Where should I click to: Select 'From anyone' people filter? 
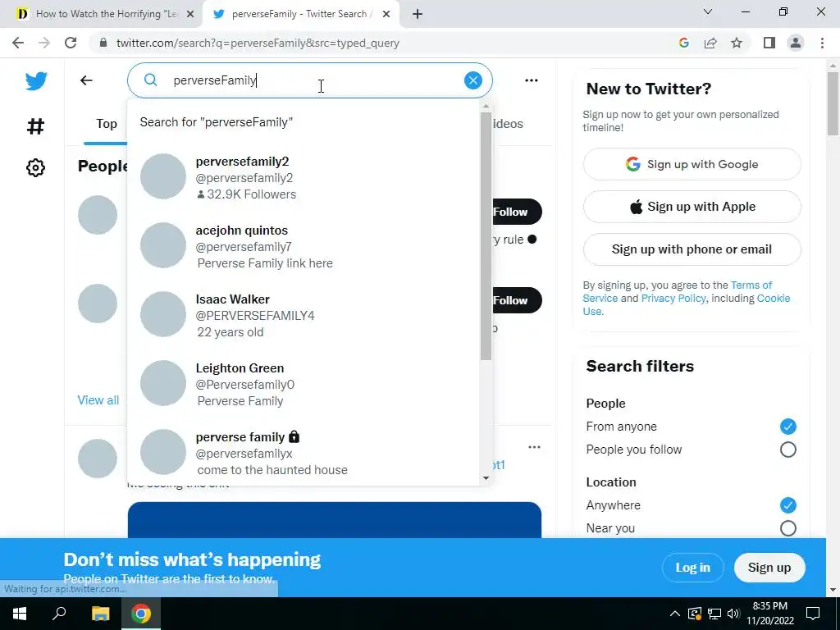(788, 427)
